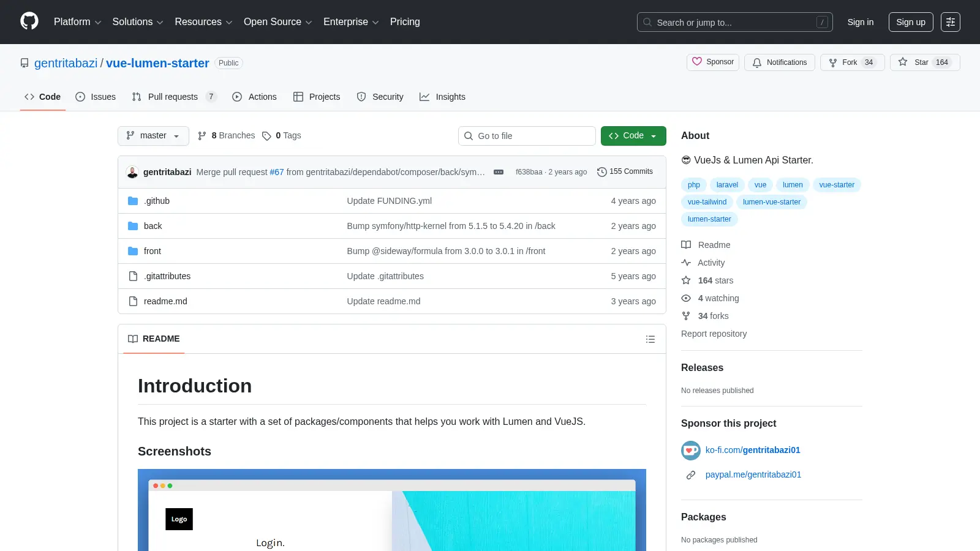Select the vue topic tag
Screen dimensions: 980x551
pos(760,185)
